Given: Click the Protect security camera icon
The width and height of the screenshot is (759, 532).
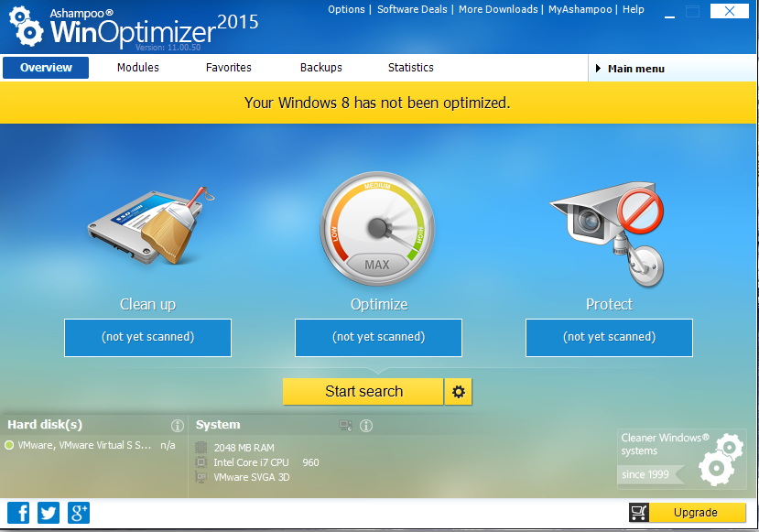Looking at the screenshot, I should pos(607,234).
